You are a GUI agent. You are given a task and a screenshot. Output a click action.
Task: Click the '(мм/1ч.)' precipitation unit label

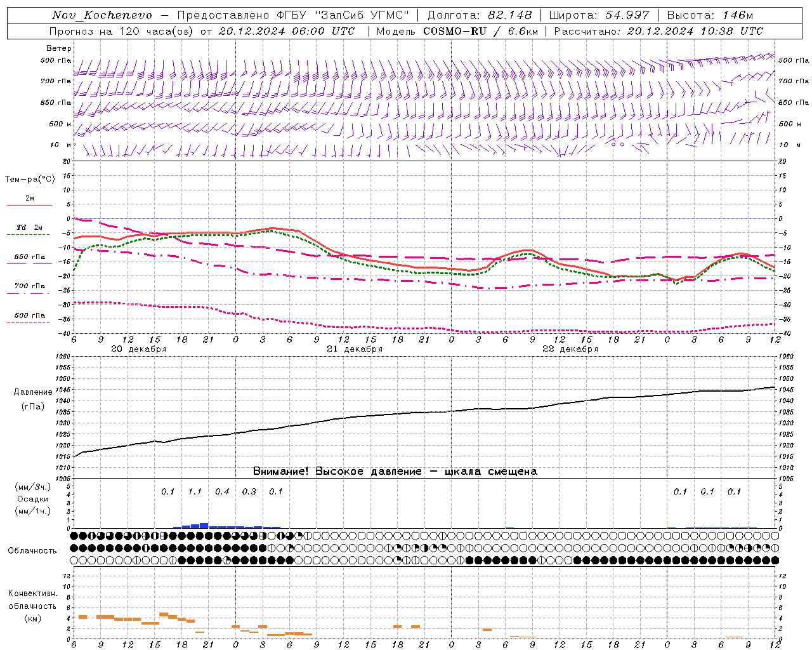pyautogui.click(x=32, y=511)
